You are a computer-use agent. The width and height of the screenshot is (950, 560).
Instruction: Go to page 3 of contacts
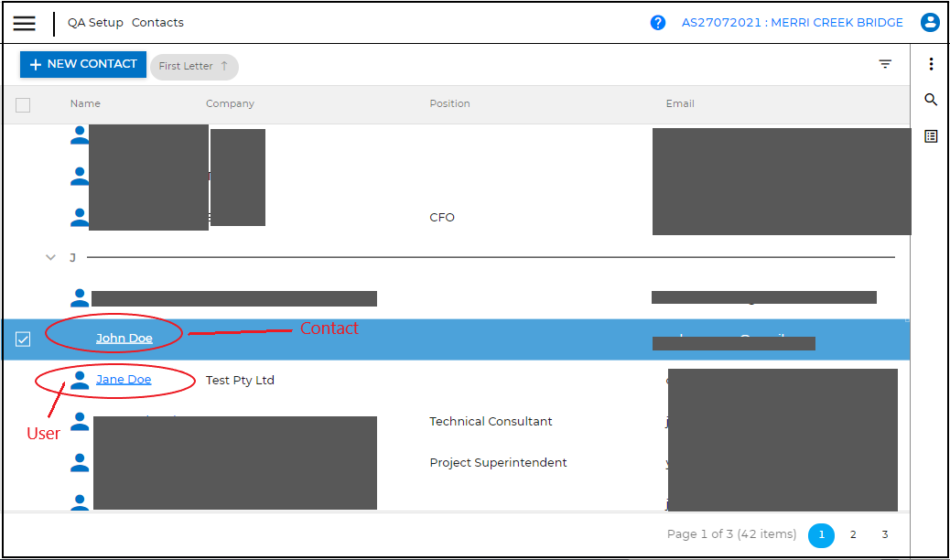[x=884, y=534]
